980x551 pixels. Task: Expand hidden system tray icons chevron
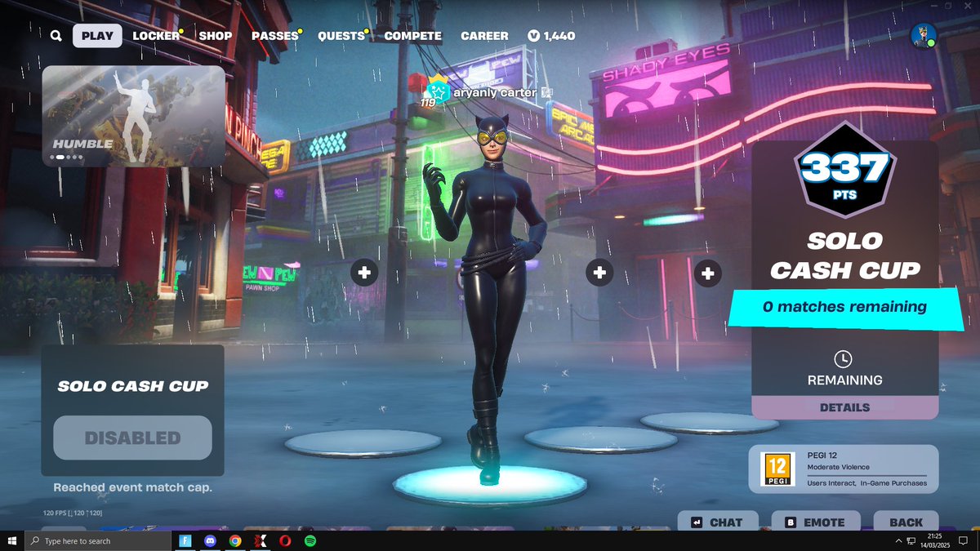click(x=899, y=541)
